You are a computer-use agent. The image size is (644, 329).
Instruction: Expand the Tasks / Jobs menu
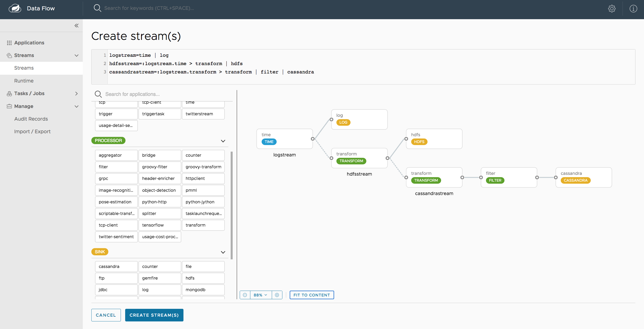coord(76,94)
